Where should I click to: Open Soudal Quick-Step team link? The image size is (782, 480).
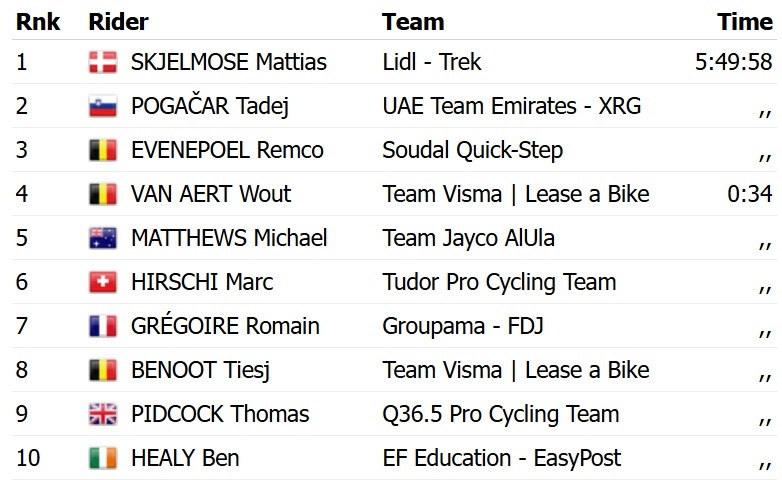click(x=473, y=150)
